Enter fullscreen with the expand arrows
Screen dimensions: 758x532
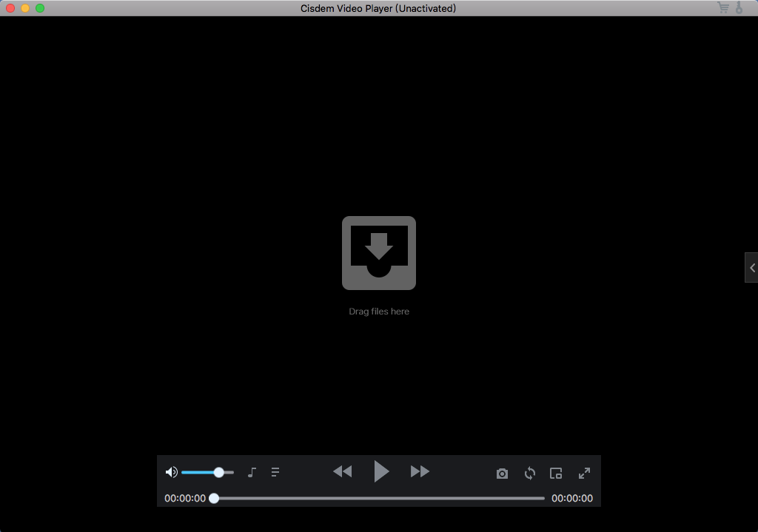click(x=584, y=473)
